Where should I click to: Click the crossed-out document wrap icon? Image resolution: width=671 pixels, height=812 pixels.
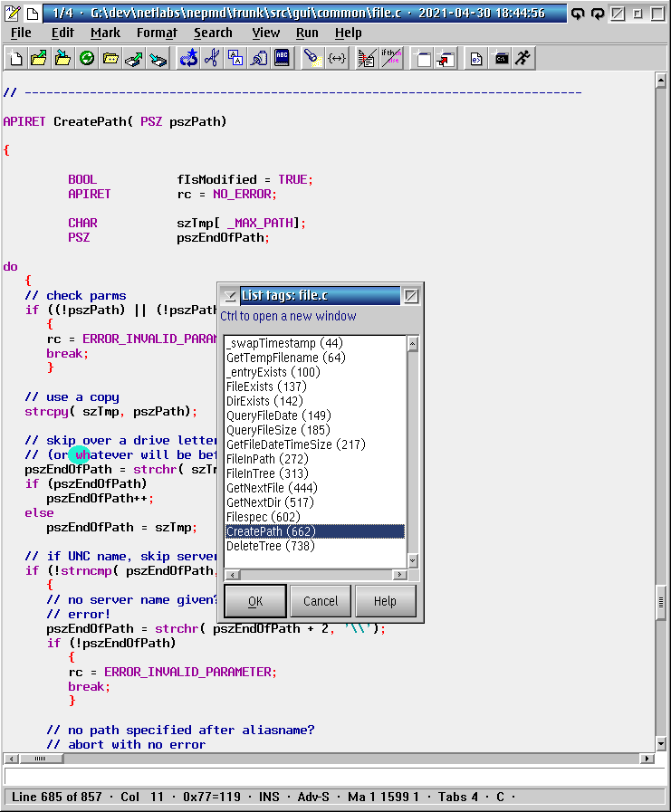click(367, 58)
